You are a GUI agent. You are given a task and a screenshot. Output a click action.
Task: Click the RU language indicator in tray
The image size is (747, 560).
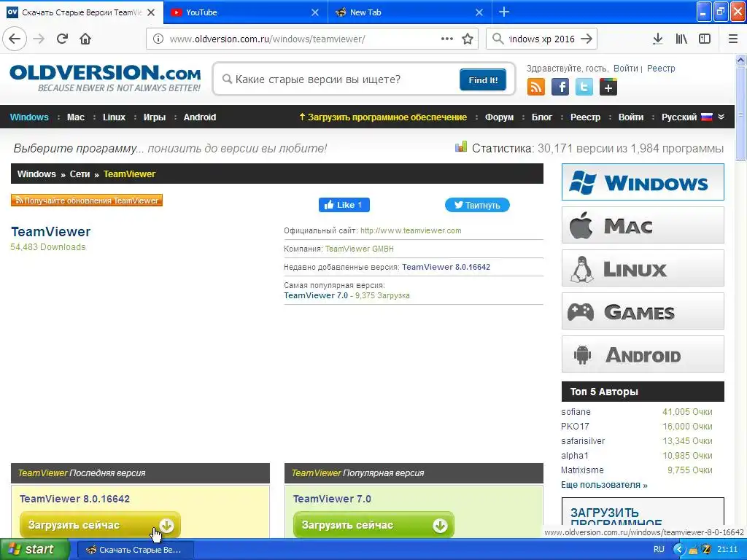pyautogui.click(x=659, y=549)
